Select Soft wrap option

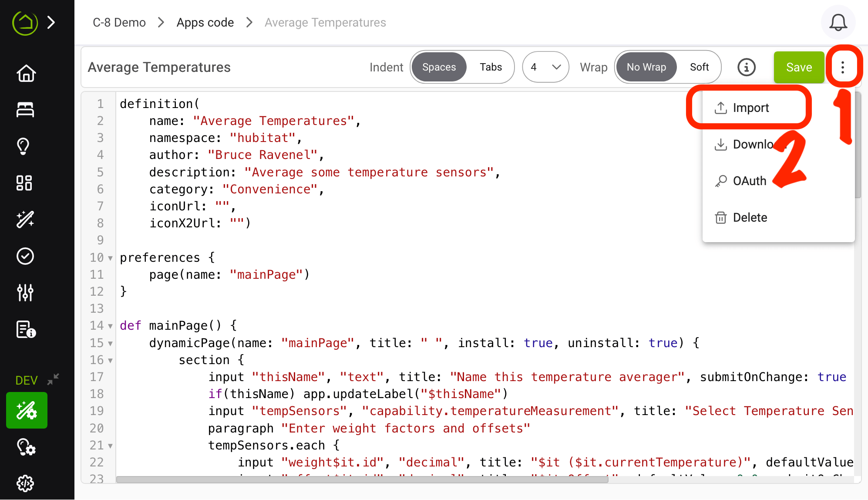pos(699,67)
